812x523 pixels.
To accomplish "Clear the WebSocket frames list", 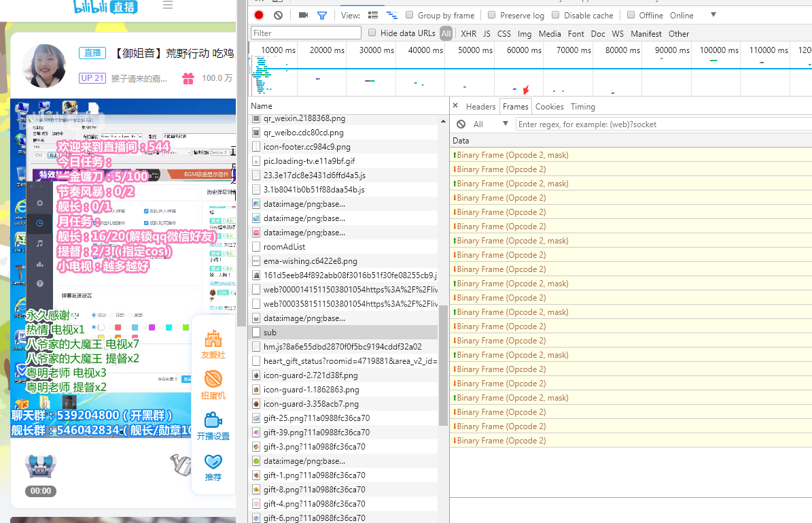I will tap(461, 124).
